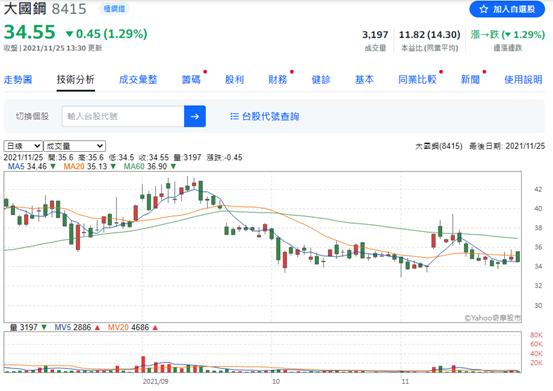Focus the stock code input field
553x391 pixels.
(123, 116)
